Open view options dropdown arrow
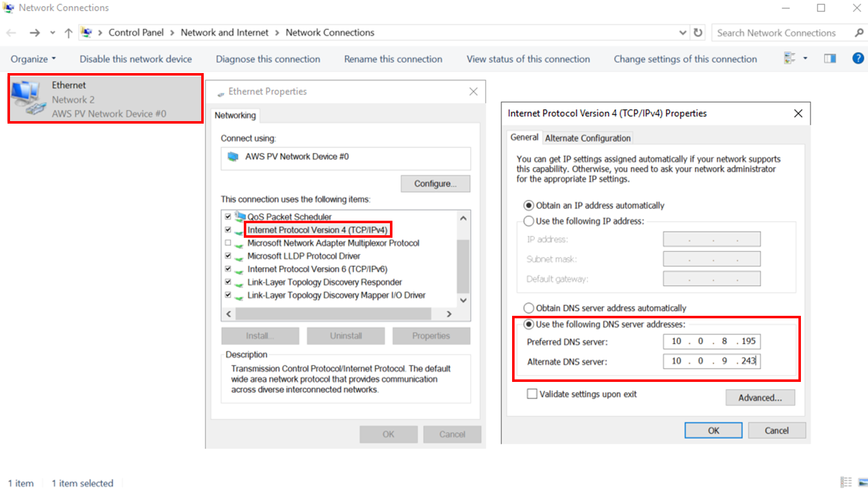Image resolution: width=868 pixels, height=491 pixels. pyautogui.click(x=805, y=59)
